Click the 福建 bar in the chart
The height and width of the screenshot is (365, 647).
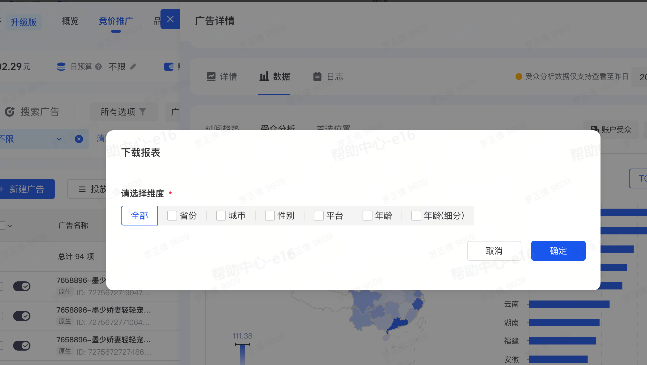[x=562, y=340]
